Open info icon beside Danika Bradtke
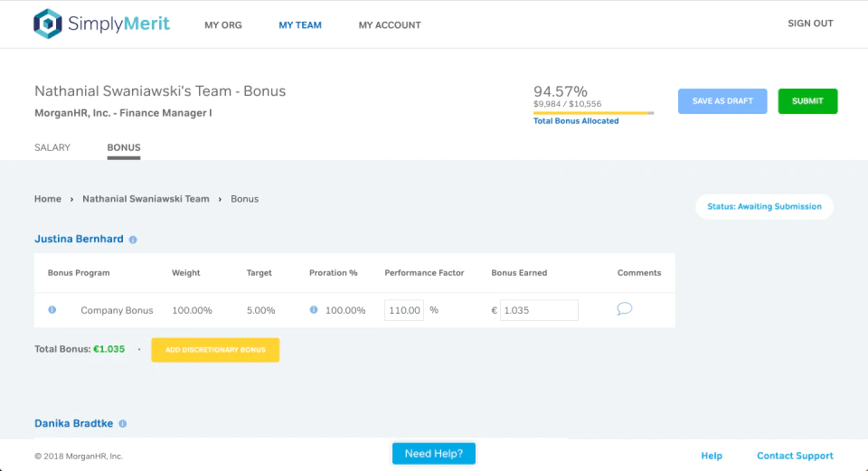The image size is (868, 471). [x=122, y=424]
